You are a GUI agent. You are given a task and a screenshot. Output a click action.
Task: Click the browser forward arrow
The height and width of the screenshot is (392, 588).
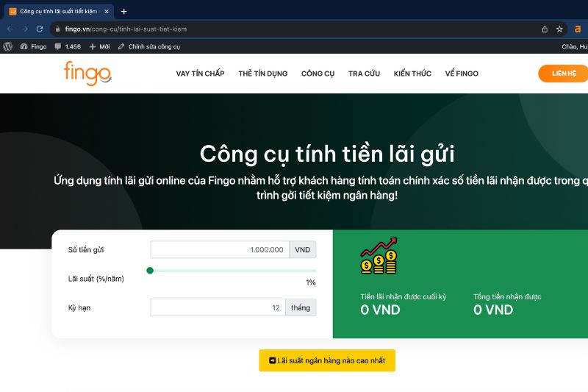click(x=25, y=29)
